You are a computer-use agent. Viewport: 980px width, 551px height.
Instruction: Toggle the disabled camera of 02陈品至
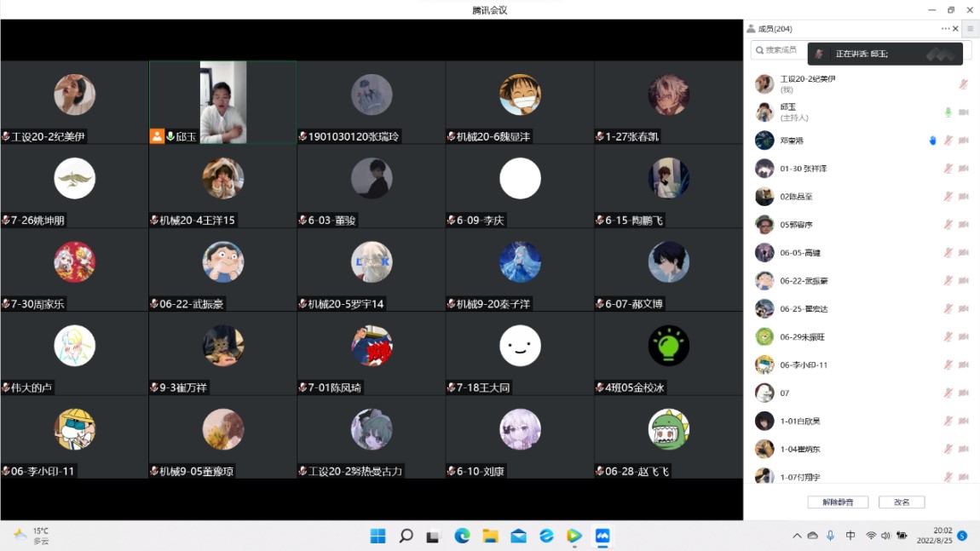[x=964, y=197]
